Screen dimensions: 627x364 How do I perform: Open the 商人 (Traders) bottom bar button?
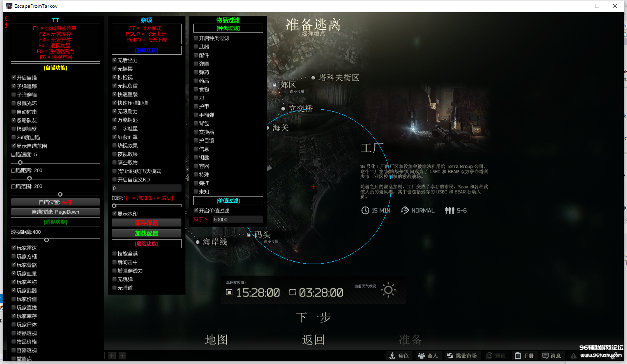click(x=428, y=355)
